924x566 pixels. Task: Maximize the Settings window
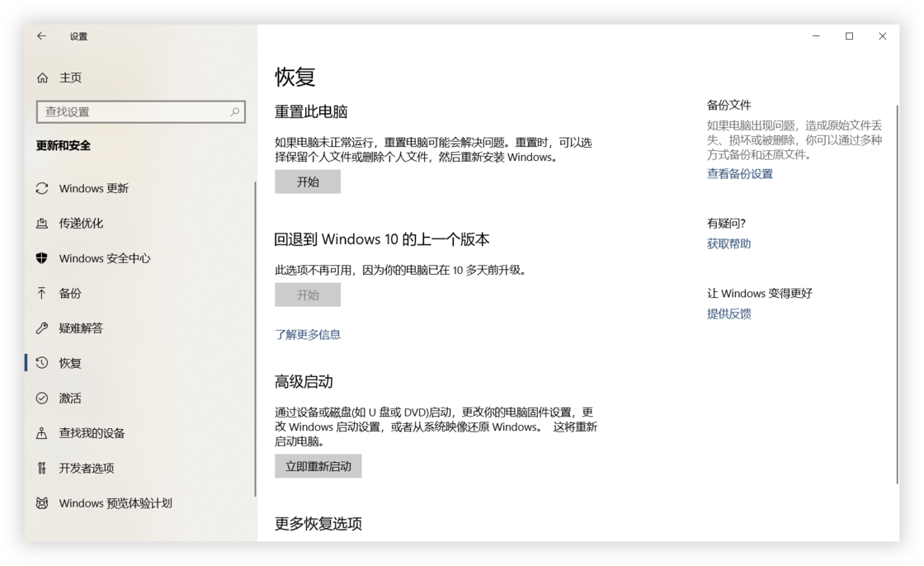[849, 36]
